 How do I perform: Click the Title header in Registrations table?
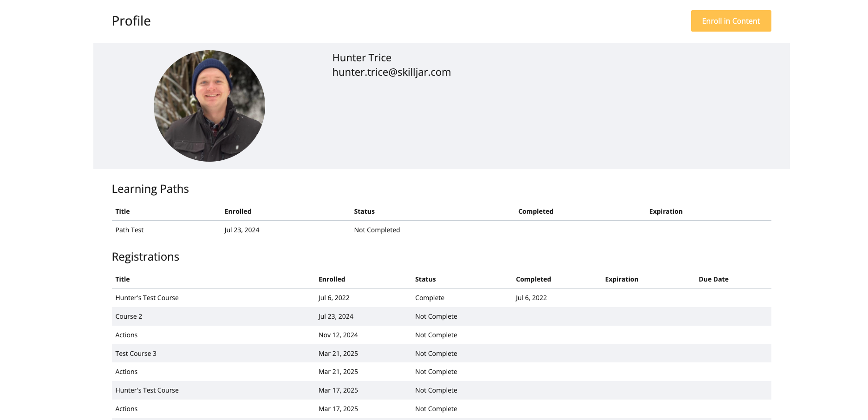click(x=123, y=279)
